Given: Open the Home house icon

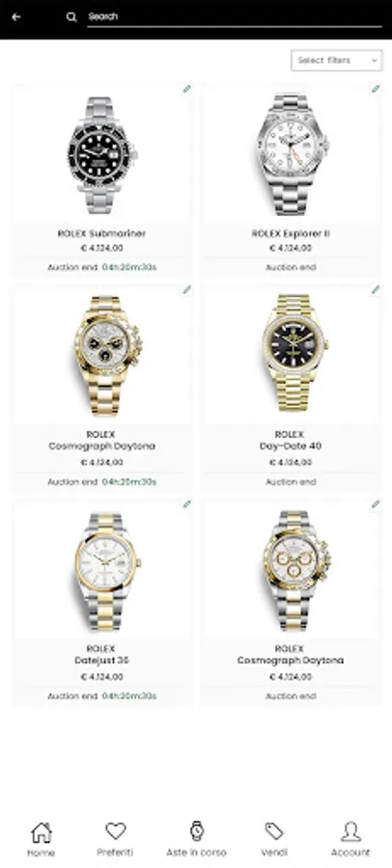Looking at the screenshot, I should click(x=41, y=832).
